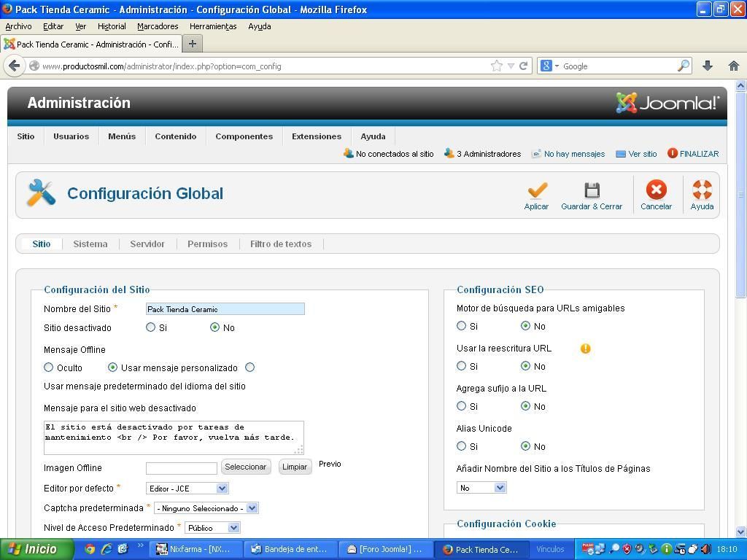The width and height of the screenshot is (747, 560).
Task: Click the Seleccionar image button
Action: (246, 467)
